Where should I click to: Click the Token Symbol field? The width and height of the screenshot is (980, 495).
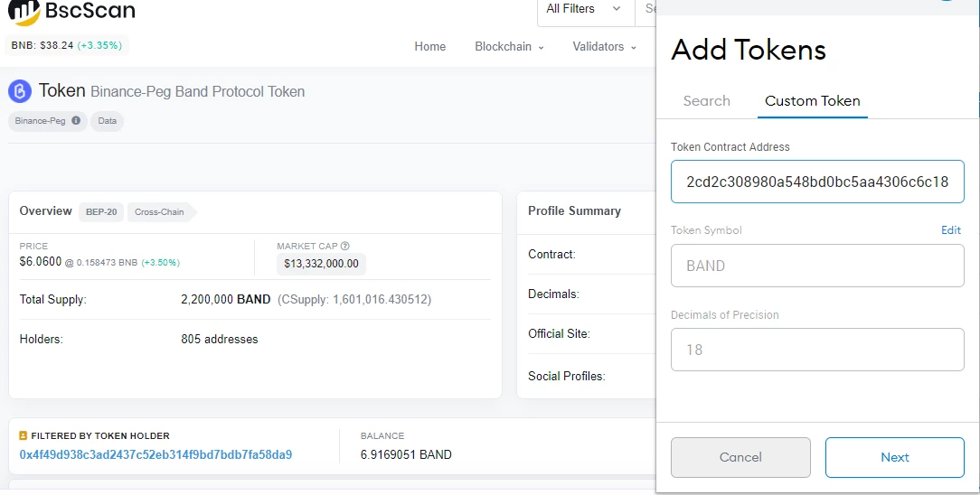pyautogui.click(x=817, y=266)
